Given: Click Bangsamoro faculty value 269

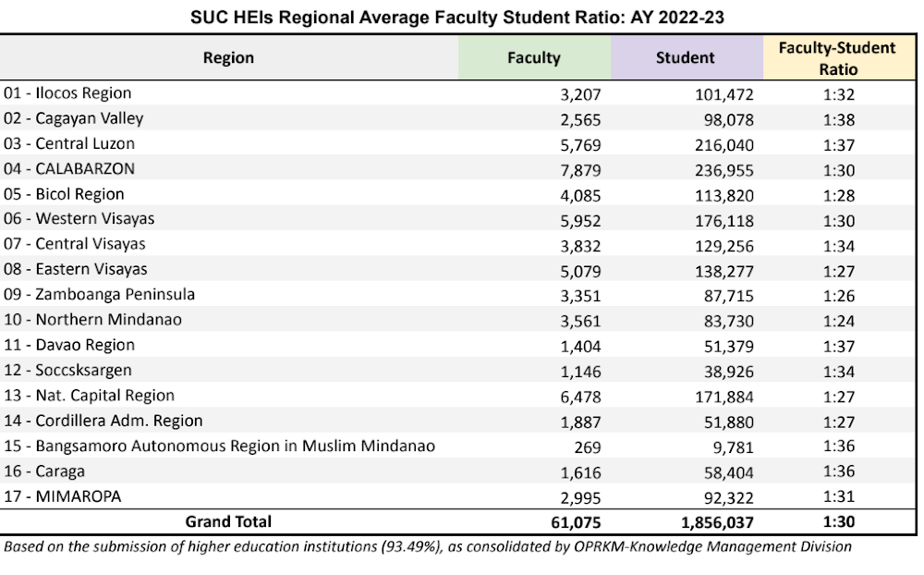Looking at the screenshot, I should [588, 447].
